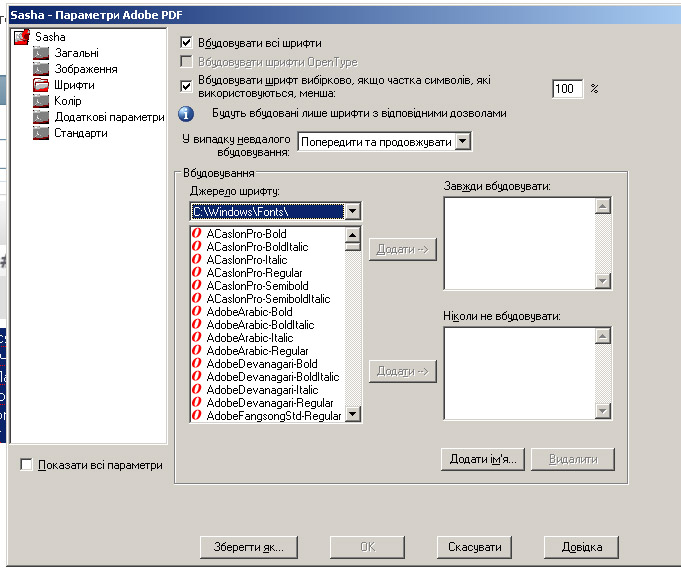Click the folder icon beside Стандарти
Screen dimensions: 681x571
[41, 133]
